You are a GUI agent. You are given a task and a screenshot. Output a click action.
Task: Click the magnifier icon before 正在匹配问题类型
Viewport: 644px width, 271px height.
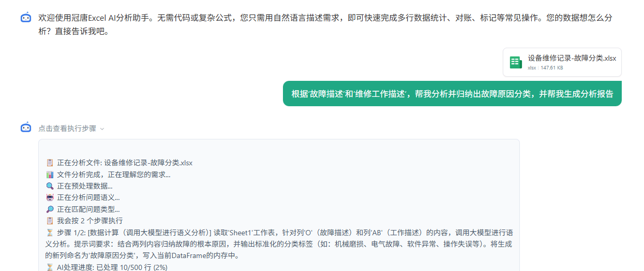[x=50, y=209]
